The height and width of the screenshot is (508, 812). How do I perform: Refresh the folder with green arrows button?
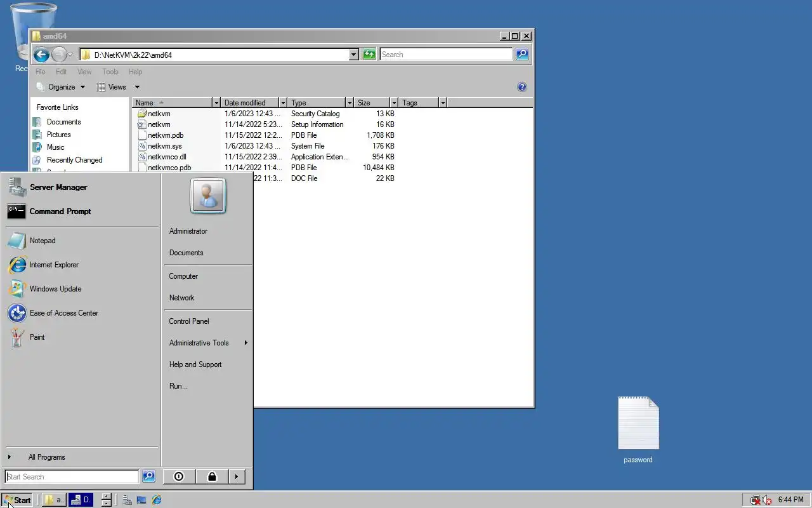click(x=369, y=55)
